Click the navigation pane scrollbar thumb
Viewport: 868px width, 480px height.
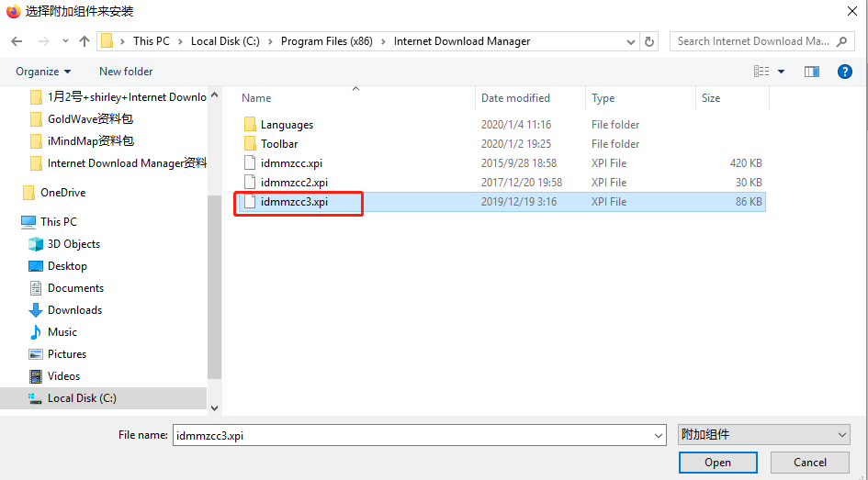tap(214, 287)
